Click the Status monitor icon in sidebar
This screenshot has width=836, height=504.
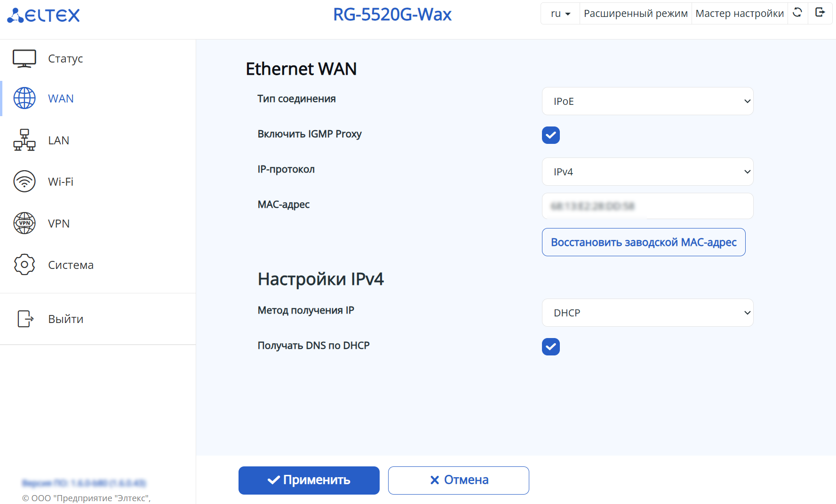pos(24,59)
